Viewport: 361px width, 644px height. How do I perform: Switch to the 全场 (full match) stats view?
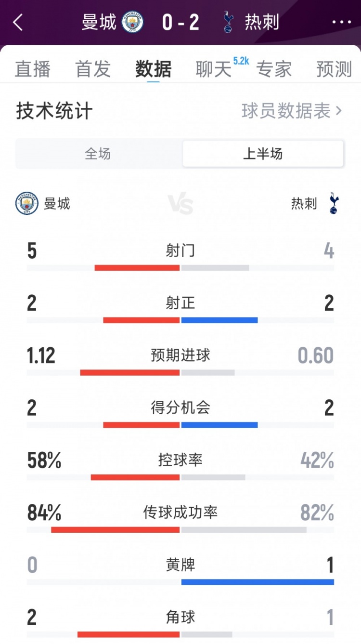coord(97,153)
